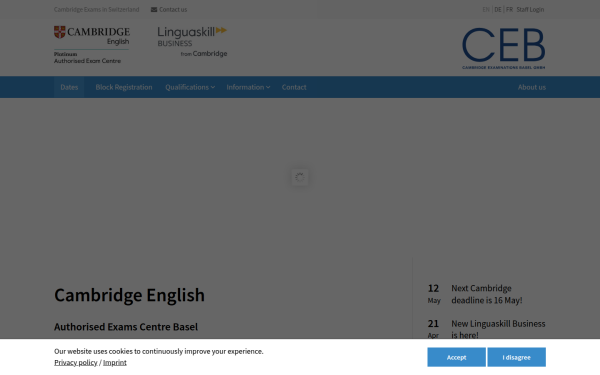Expand the Information menu
600x375 pixels.
click(x=248, y=87)
